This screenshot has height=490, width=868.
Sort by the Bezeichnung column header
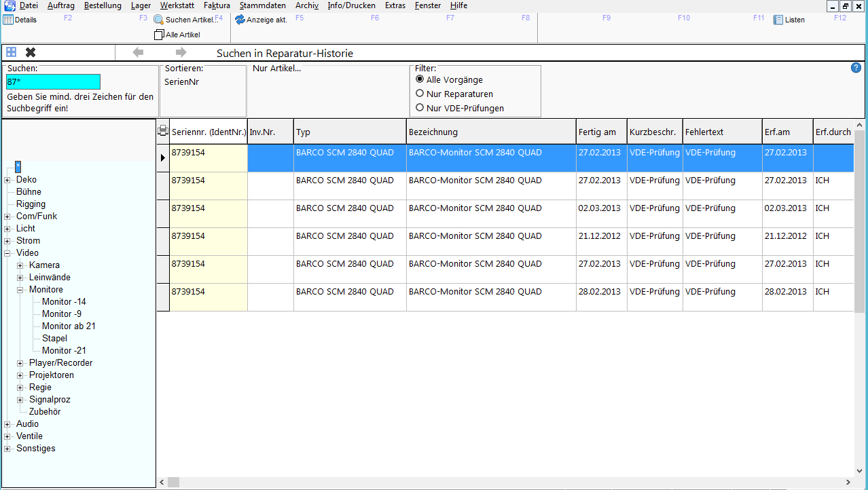coord(491,132)
